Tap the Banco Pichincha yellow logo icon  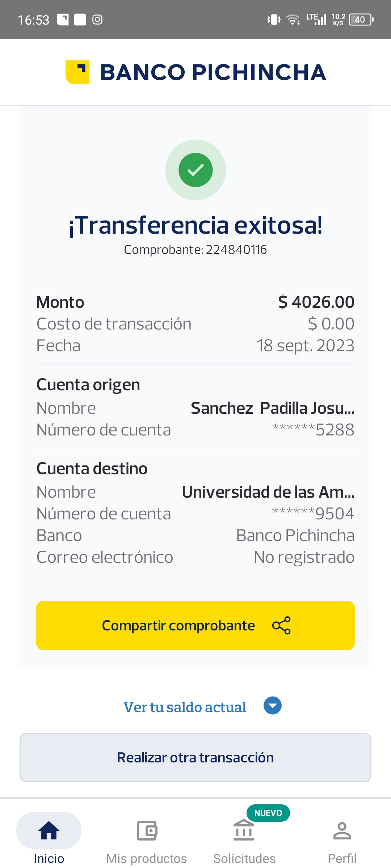pos(77,72)
